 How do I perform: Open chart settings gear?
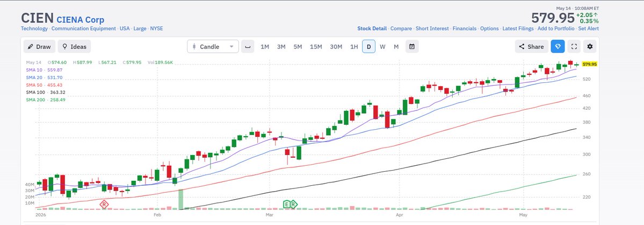[590, 46]
